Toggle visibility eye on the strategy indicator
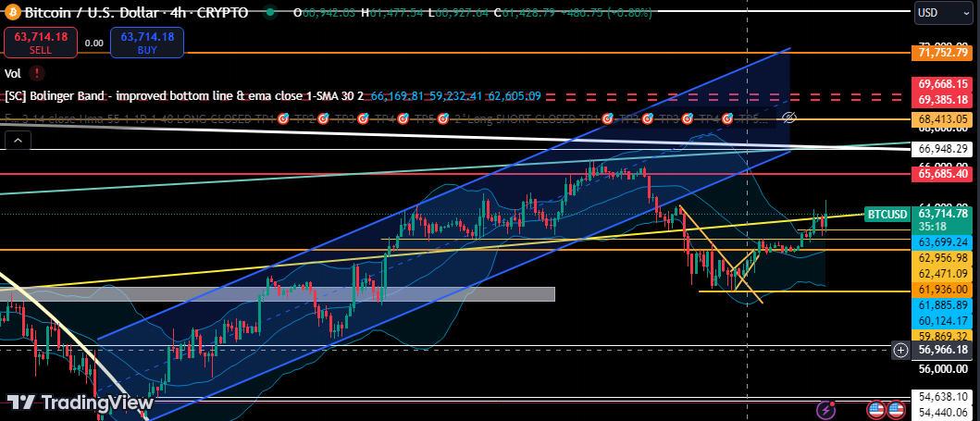980x421 pixels. point(789,118)
